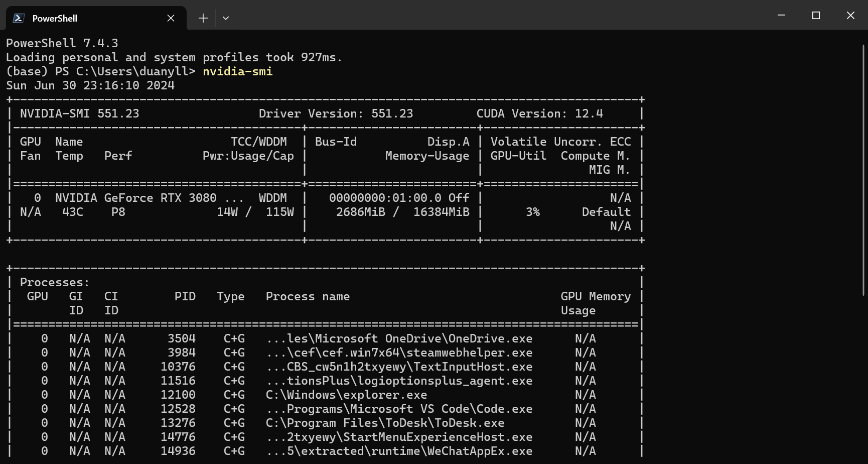Open a new tab with the plus button

[203, 18]
